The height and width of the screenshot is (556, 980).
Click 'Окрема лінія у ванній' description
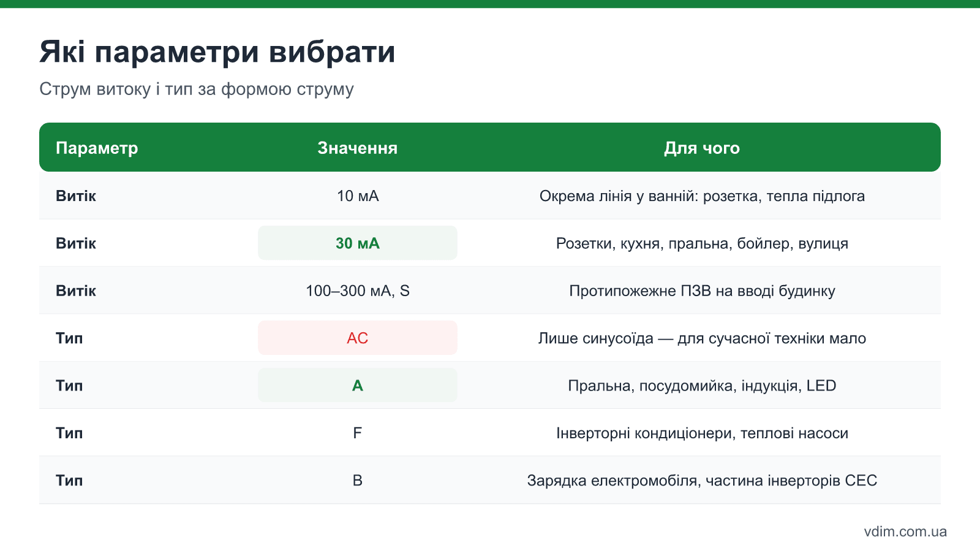coord(703,196)
